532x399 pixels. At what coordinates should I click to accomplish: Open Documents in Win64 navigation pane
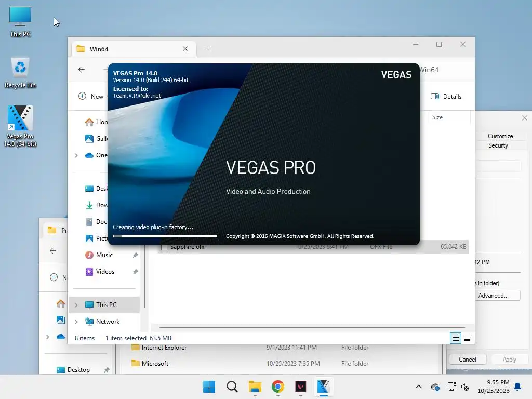[96, 221]
